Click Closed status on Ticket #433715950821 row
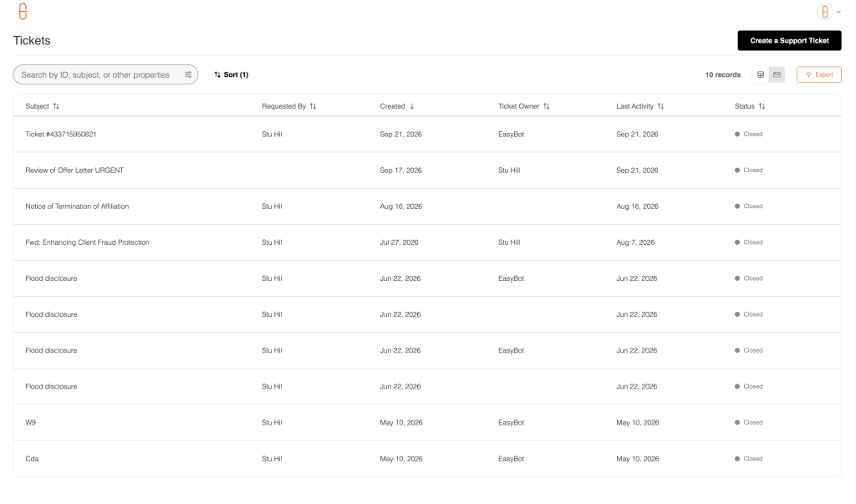This screenshot has width=856, height=504. (748, 135)
